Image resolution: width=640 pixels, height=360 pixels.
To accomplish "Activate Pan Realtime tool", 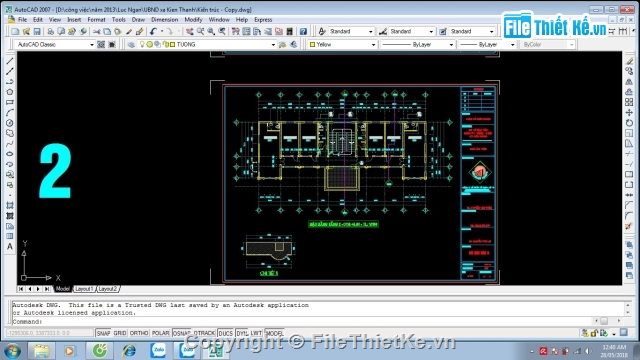I will (189, 31).
